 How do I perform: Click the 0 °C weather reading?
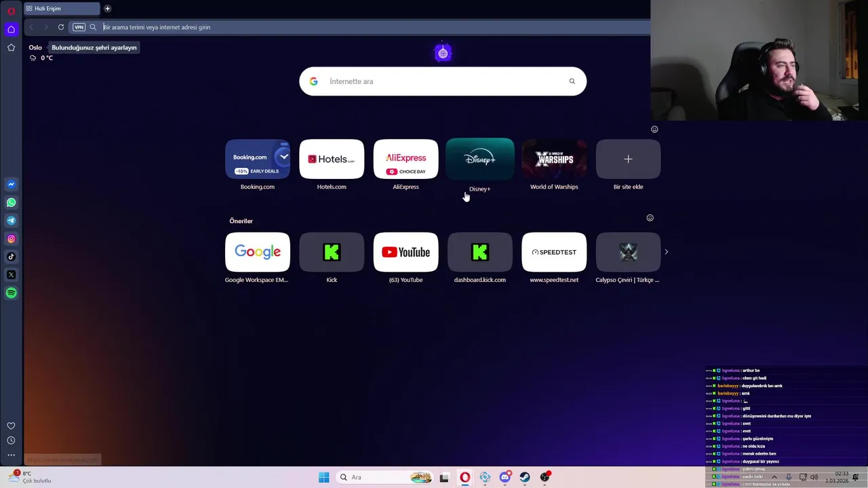47,58
